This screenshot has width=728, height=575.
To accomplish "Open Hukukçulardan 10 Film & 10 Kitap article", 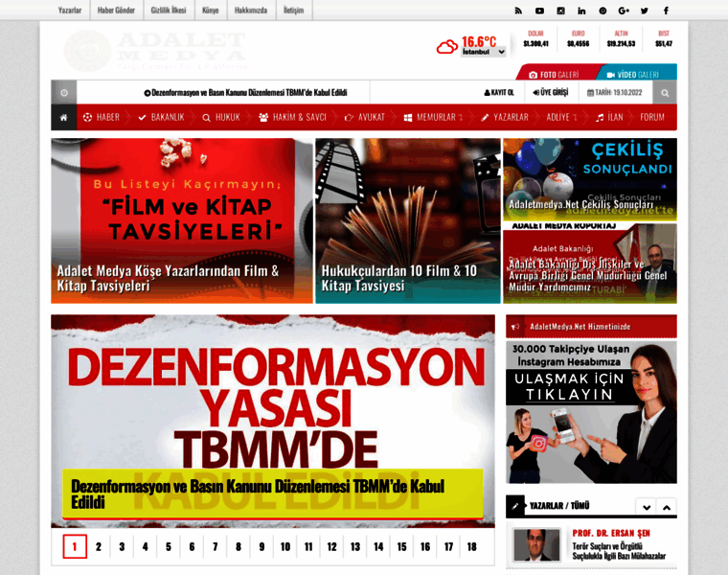I will (408, 221).
